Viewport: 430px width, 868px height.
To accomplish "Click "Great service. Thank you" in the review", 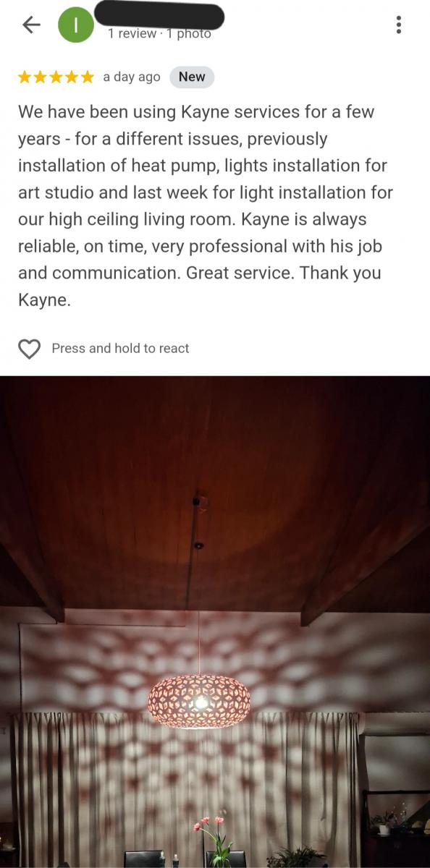I will coord(284,273).
